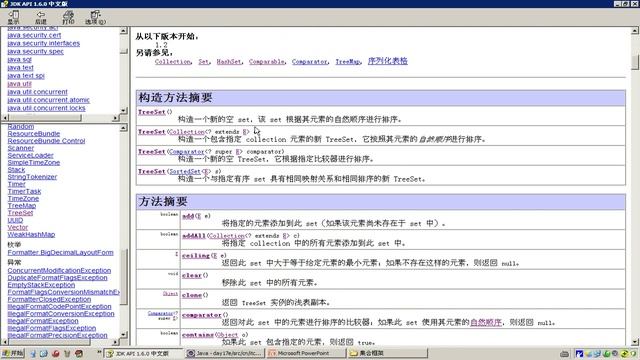Open the Stack class link

tap(16, 170)
